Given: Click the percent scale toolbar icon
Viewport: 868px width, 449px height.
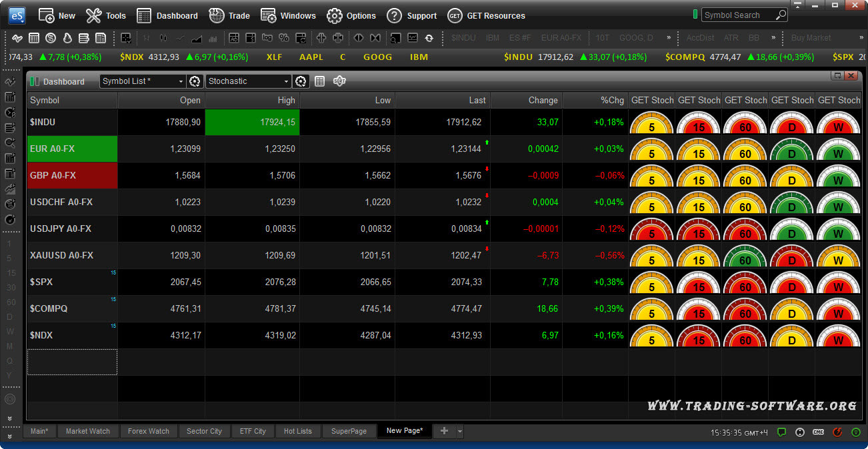Looking at the screenshot, I should click(x=283, y=38).
